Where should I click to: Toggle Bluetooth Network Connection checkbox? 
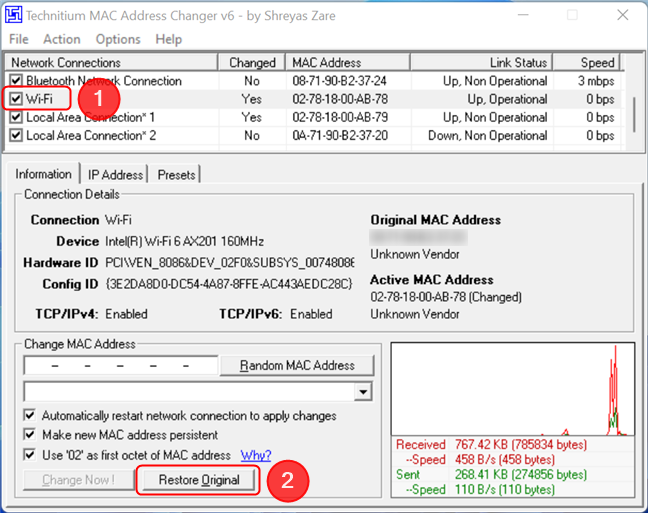tap(15, 81)
